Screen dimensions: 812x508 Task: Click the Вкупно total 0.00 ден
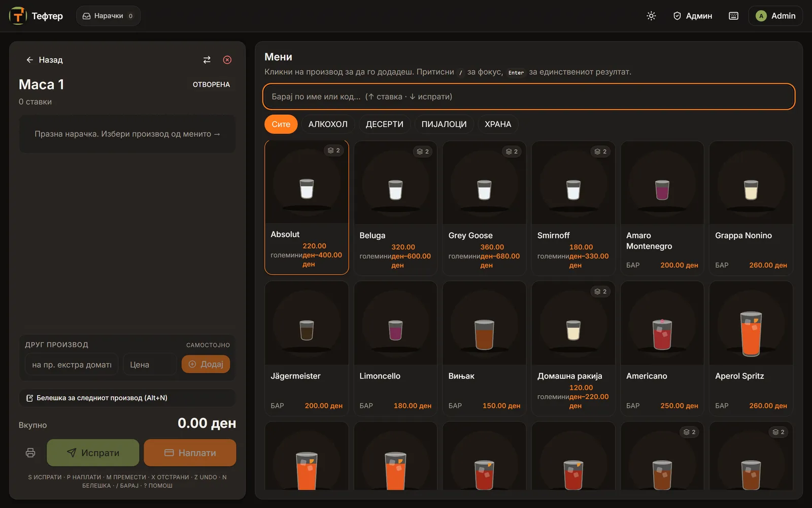pos(207,423)
